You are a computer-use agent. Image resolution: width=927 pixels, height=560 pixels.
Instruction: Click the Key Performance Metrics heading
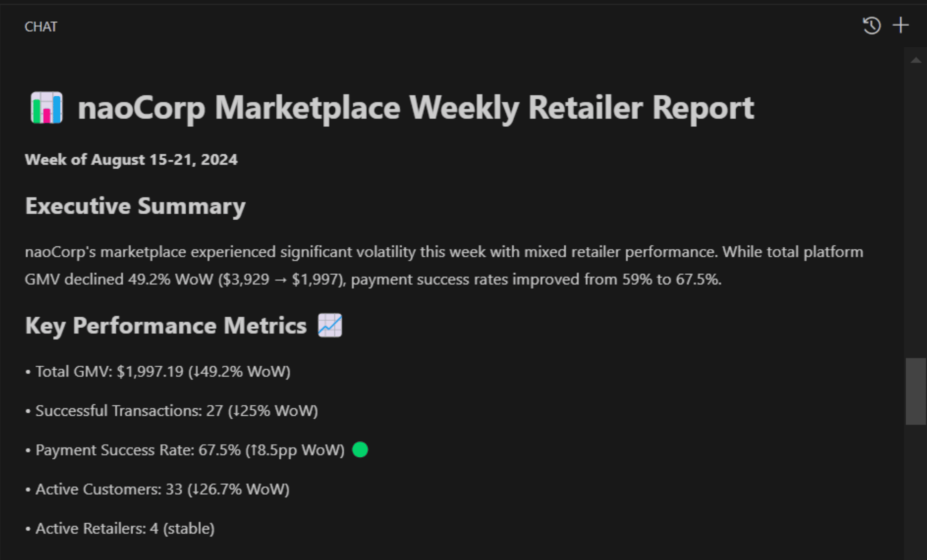point(166,325)
